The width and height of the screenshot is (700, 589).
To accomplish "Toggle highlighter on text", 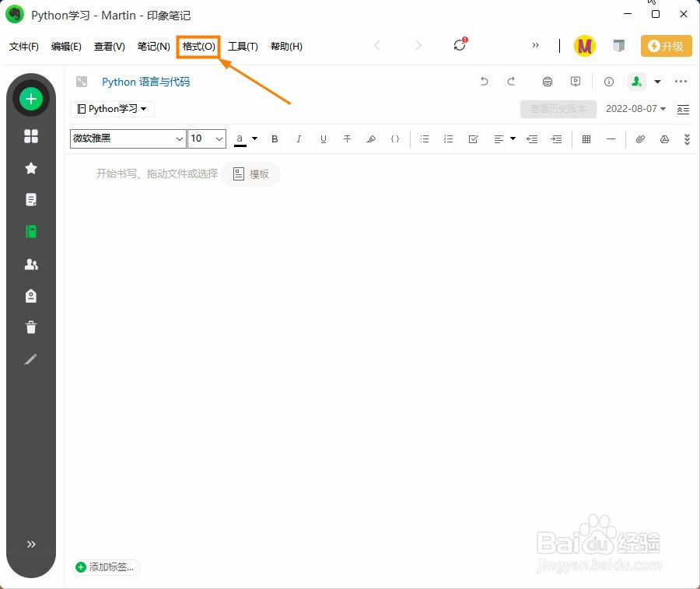I will pyautogui.click(x=371, y=139).
